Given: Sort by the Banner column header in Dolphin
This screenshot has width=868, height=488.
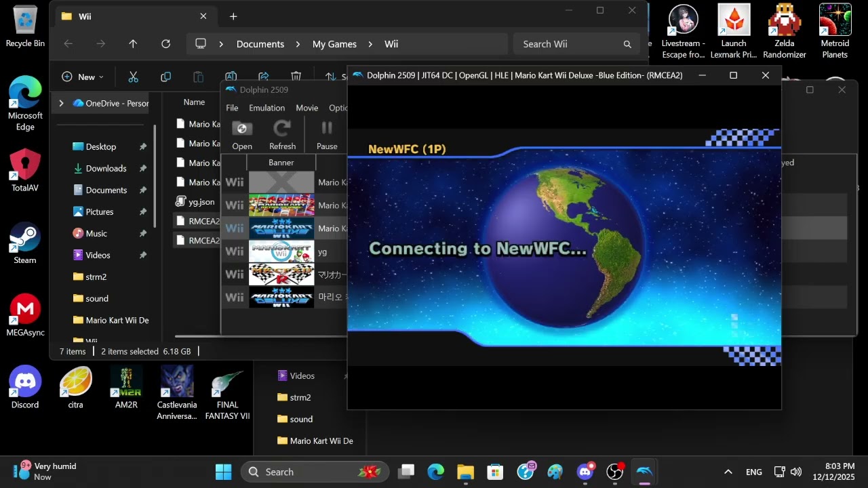Looking at the screenshot, I should [281, 163].
